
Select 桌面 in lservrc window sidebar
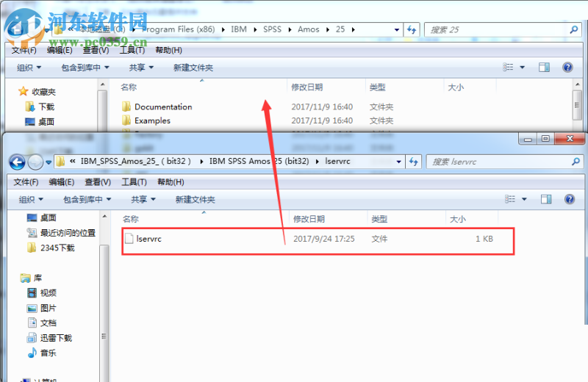tap(42, 217)
